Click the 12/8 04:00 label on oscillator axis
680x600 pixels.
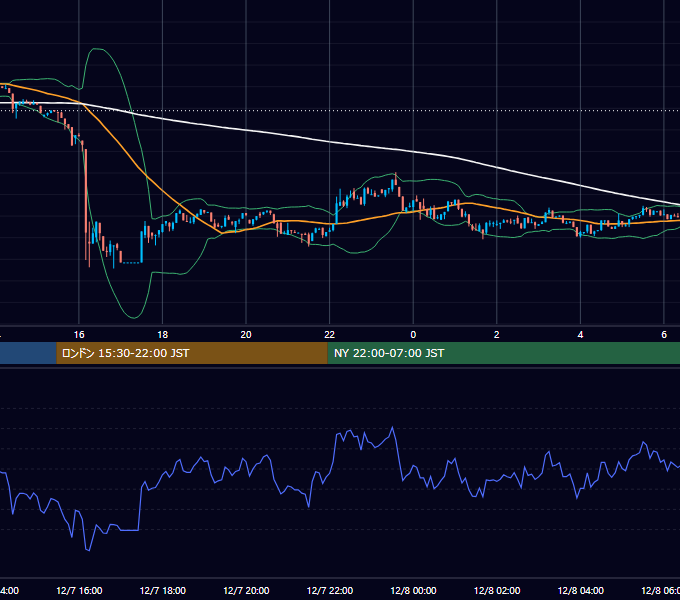pyautogui.click(x=581, y=591)
